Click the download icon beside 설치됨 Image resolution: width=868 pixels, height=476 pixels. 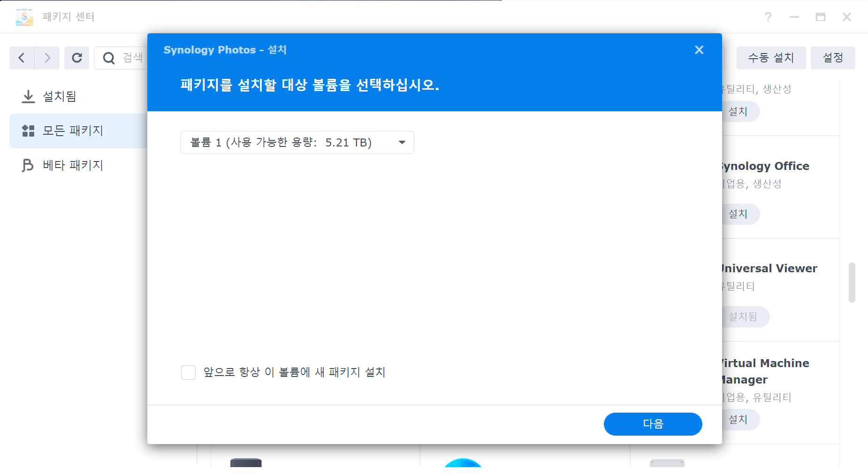pyautogui.click(x=28, y=96)
